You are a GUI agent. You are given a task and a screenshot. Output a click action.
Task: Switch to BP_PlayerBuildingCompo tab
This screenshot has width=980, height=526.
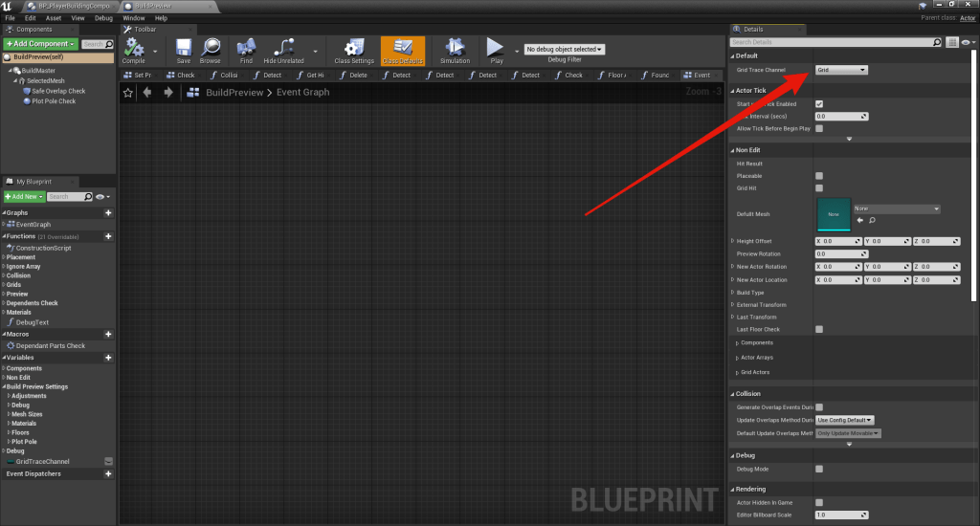point(69,7)
